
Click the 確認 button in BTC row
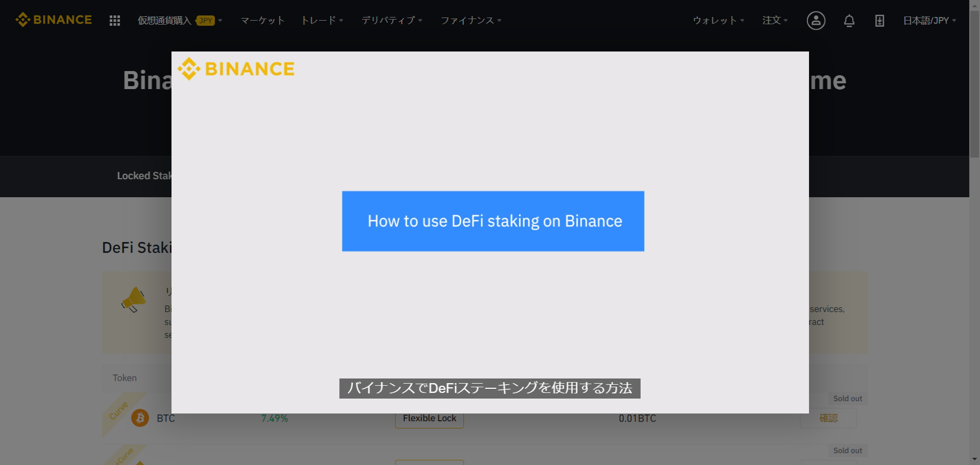coord(828,418)
